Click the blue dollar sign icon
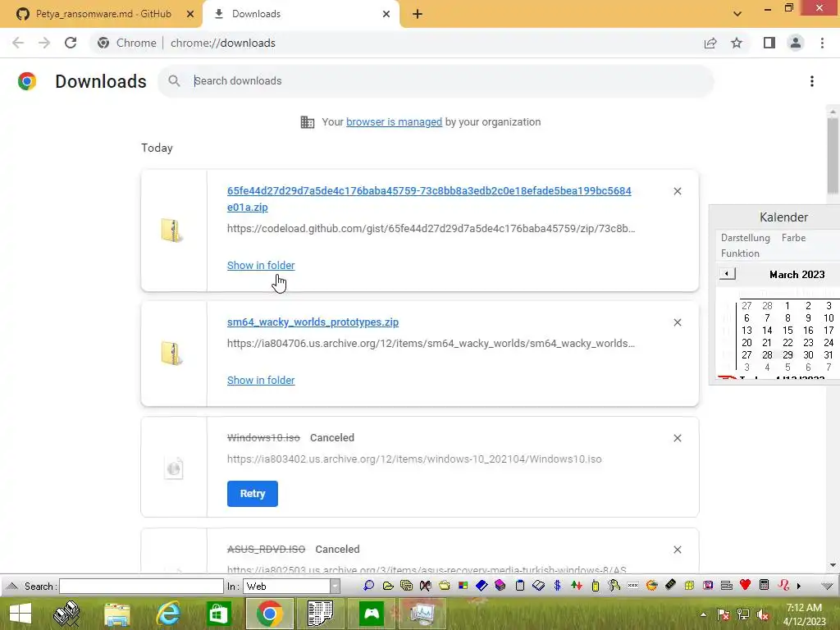 click(557, 586)
